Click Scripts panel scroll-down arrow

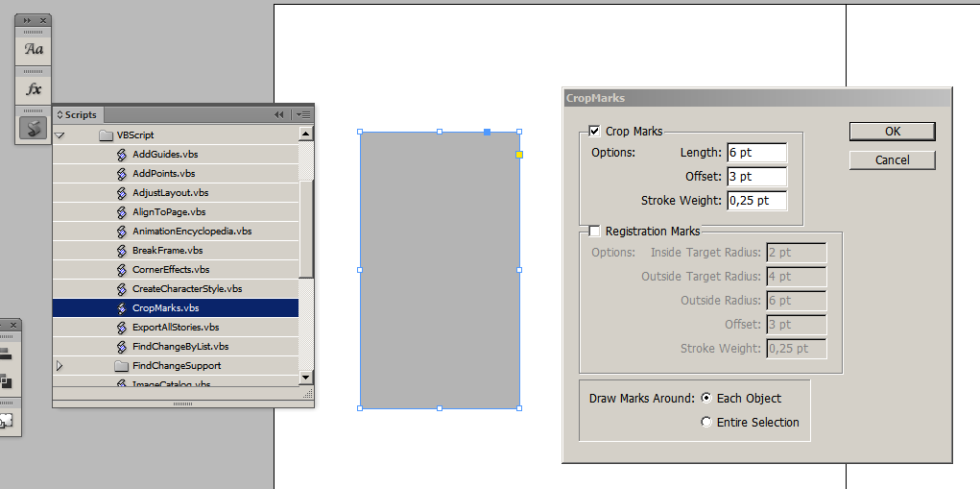(x=305, y=377)
